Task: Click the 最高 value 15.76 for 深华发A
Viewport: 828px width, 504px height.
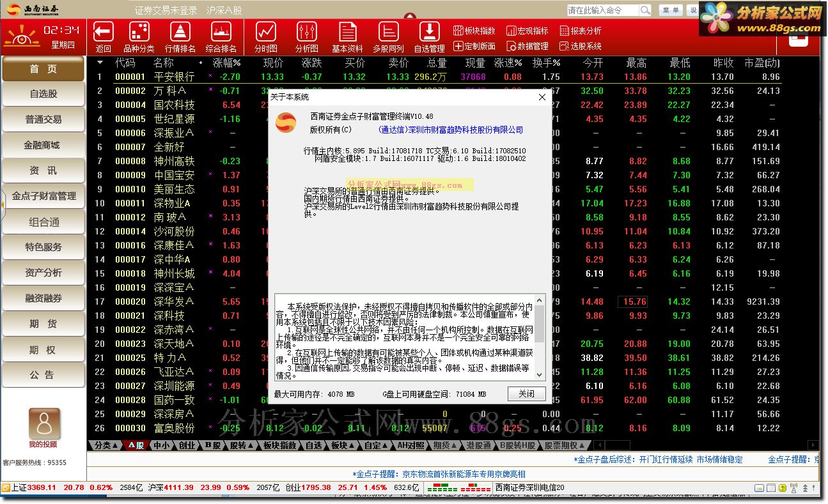Action: [633, 302]
